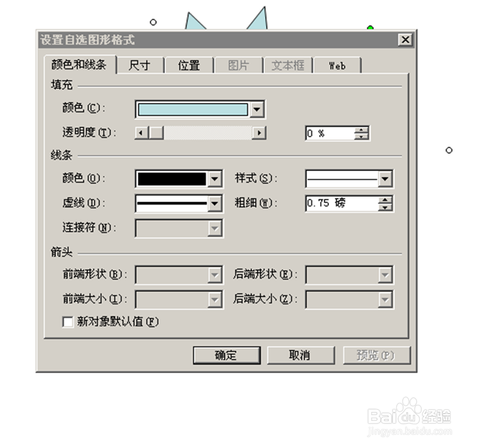The height and width of the screenshot is (448, 479).
Task: Expand the 样式 line style dropdown
Action: coord(385,179)
